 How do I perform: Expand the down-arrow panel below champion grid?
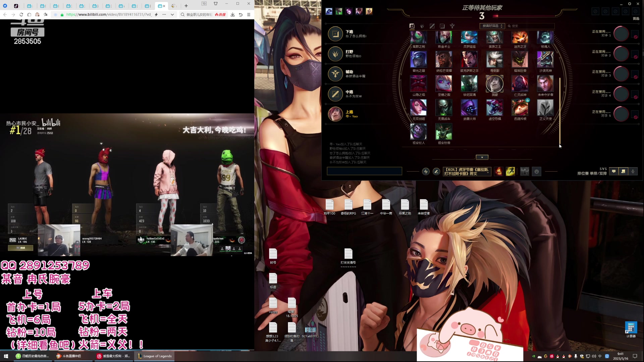(482, 157)
